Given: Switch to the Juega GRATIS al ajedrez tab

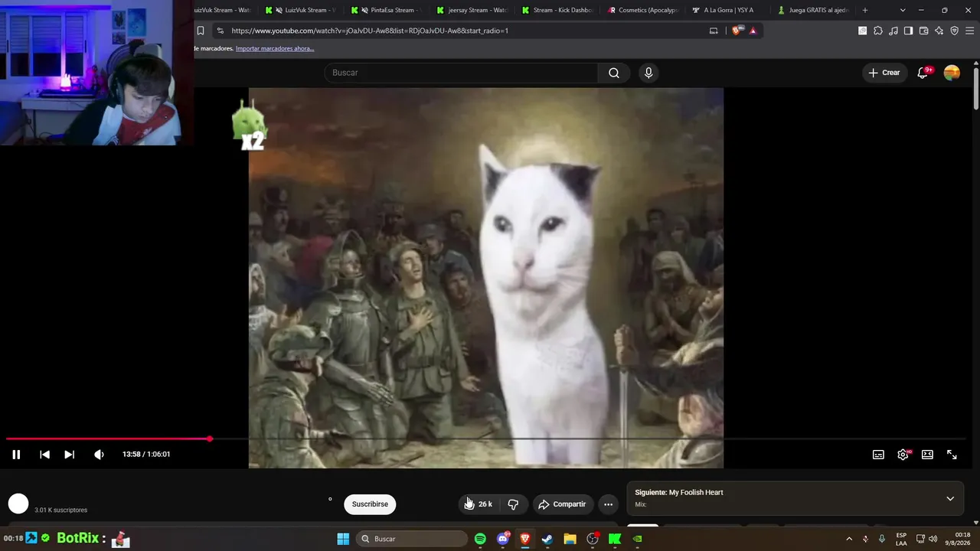Looking at the screenshot, I should [x=815, y=10].
